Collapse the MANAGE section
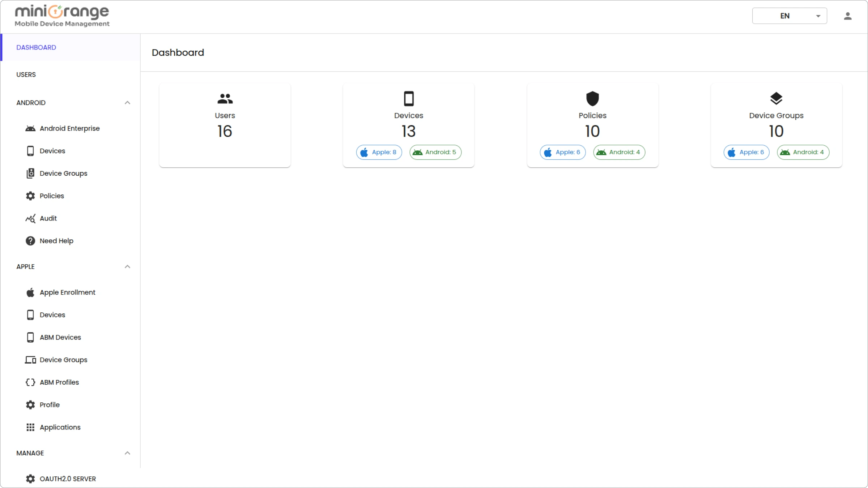 click(127, 453)
